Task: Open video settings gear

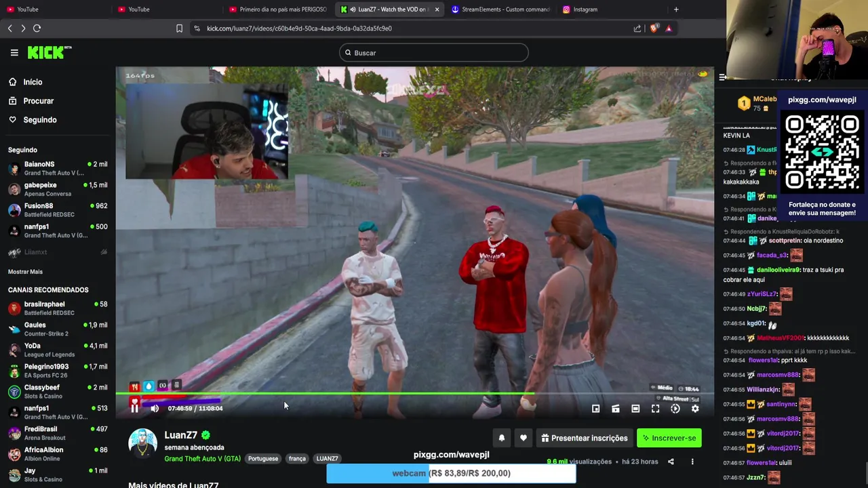Action: point(695,409)
